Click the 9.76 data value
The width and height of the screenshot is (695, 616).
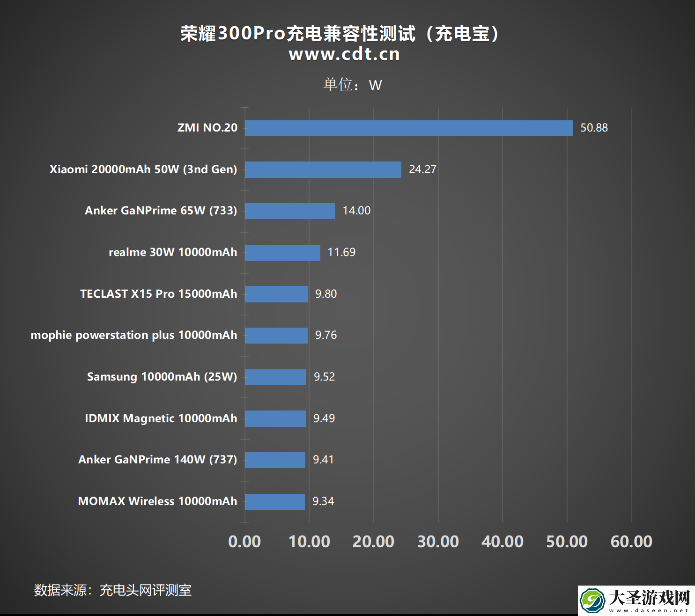[x=326, y=335]
